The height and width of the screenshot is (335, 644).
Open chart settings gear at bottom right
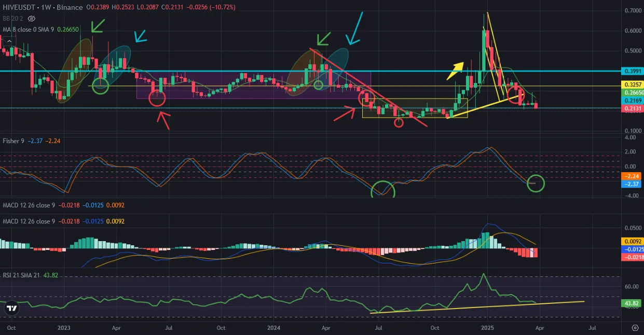(635, 328)
